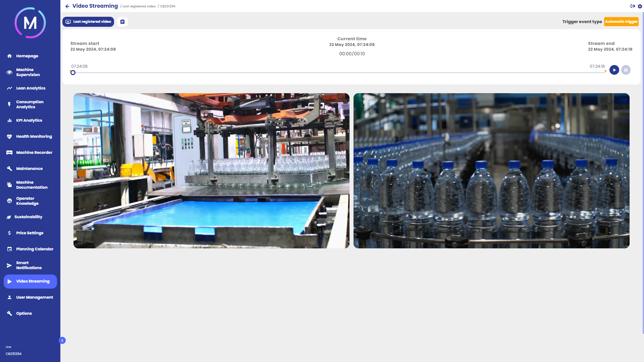Open the document list icon tab
The image size is (644, 362).
(122, 22)
